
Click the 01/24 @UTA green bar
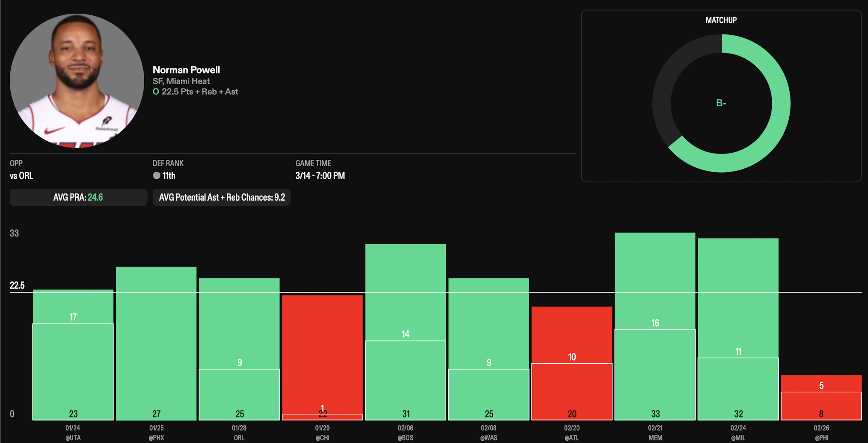click(x=73, y=355)
